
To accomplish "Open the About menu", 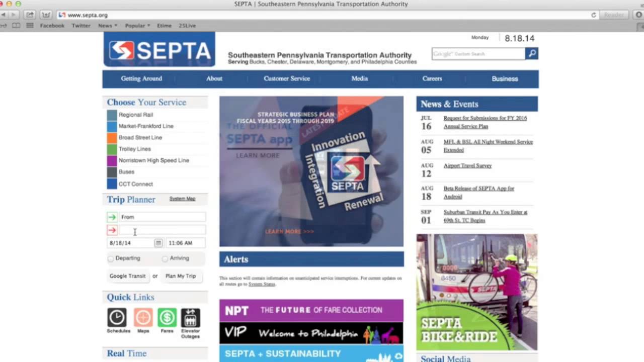I will (214, 78).
